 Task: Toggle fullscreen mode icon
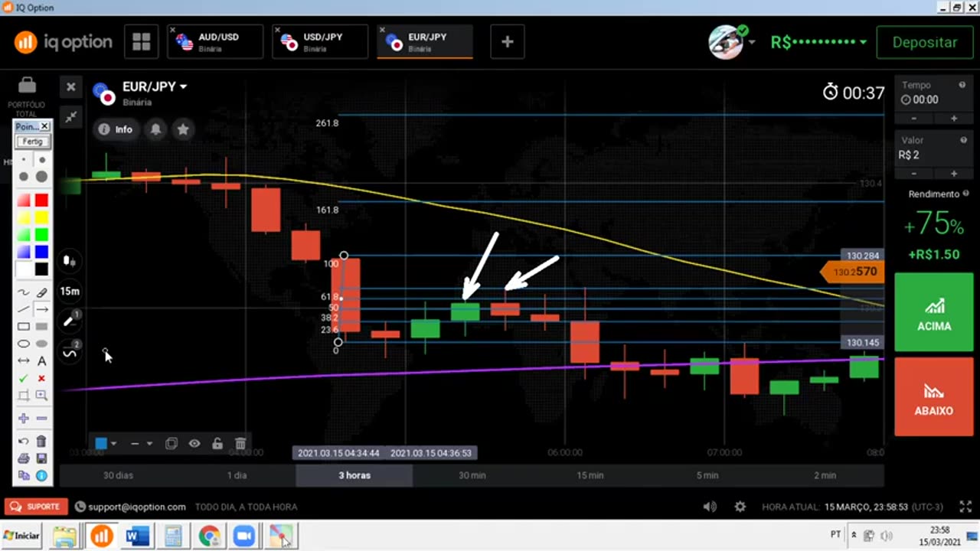(965, 507)
